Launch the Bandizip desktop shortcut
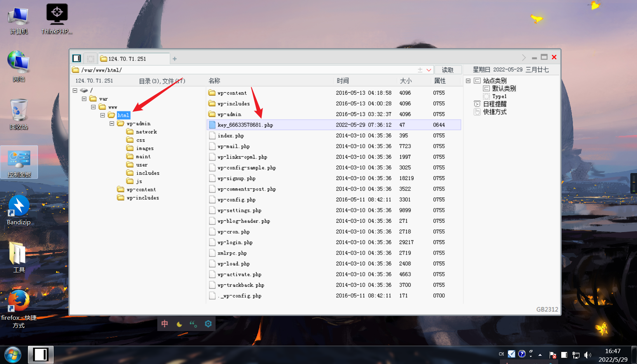The image size is (637, 364). (x=19, y=210)
